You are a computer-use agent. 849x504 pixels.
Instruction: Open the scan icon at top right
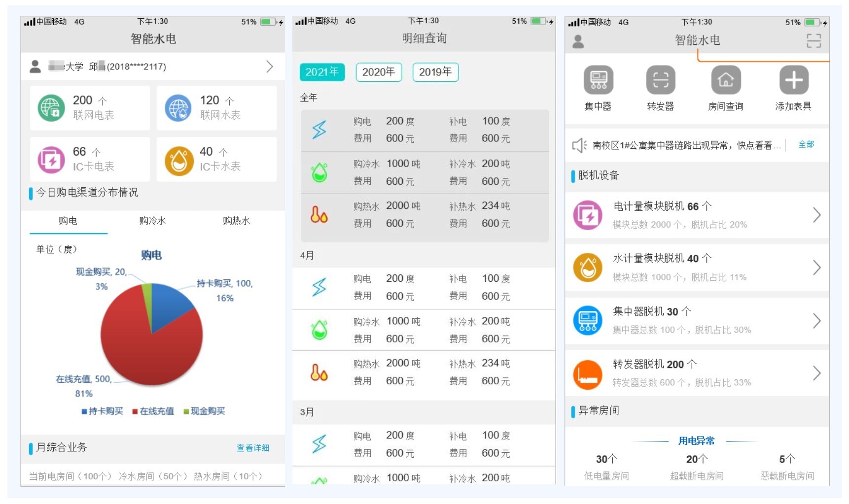point(814,41)
